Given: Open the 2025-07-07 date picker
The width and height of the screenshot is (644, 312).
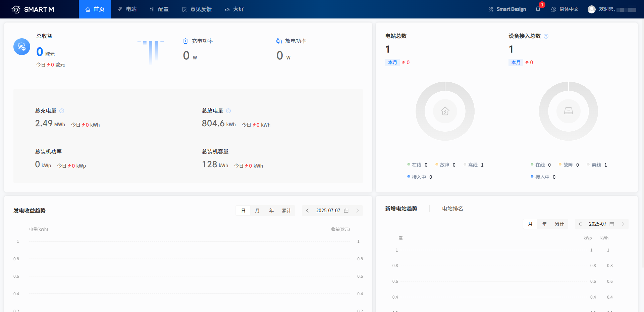Looking at the screenshot, I should pyautogui.click(x=332, y=211).
